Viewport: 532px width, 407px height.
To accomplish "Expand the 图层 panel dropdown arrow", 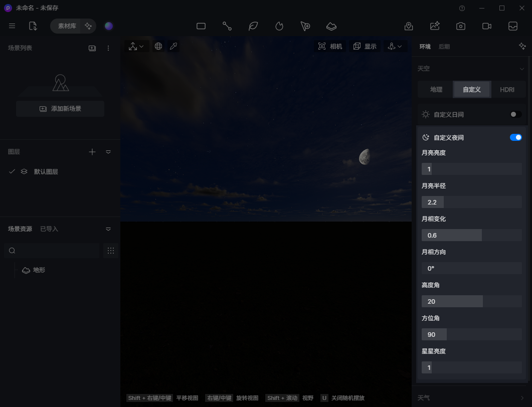I will coord(108,152).
